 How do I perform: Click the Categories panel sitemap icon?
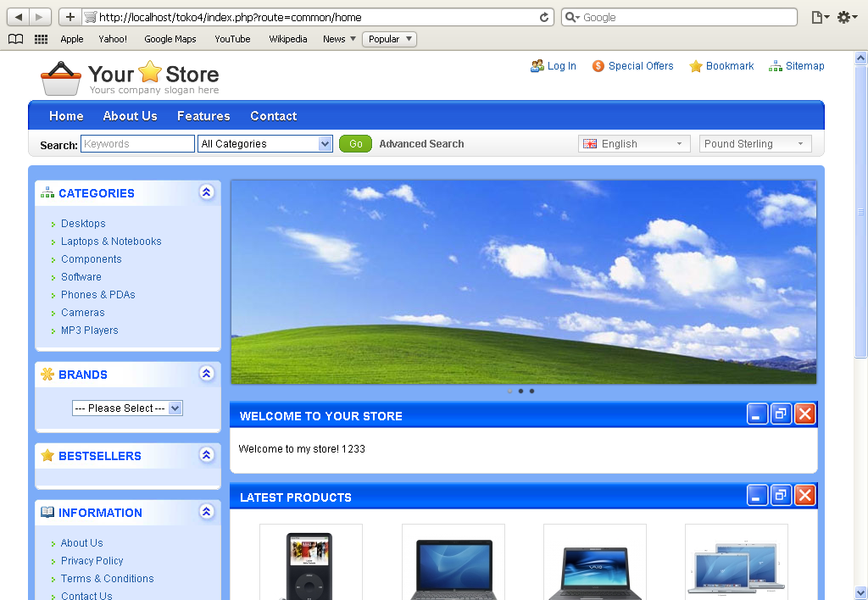(x=47, y=192)
